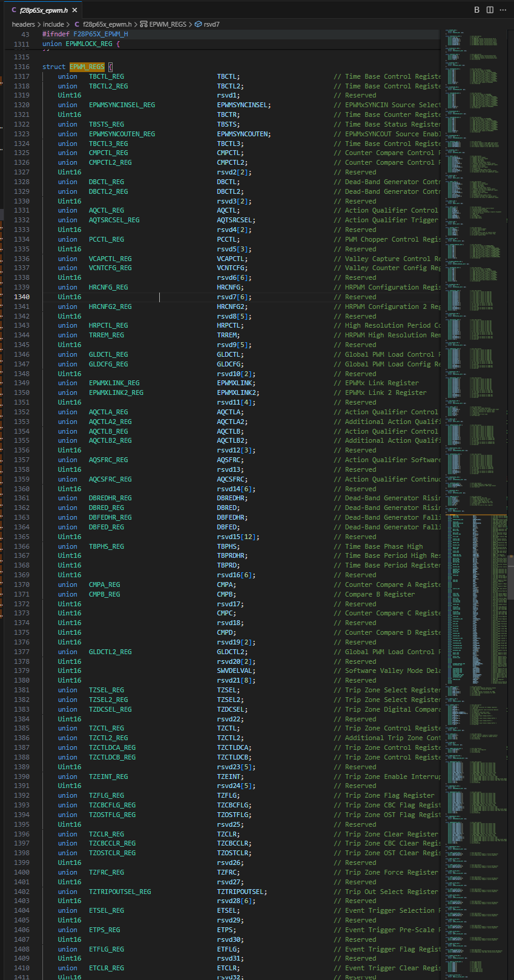514x980 pixels.
Task: Click GLDCTL_REG type name
Action: click(x=108, y=354)
